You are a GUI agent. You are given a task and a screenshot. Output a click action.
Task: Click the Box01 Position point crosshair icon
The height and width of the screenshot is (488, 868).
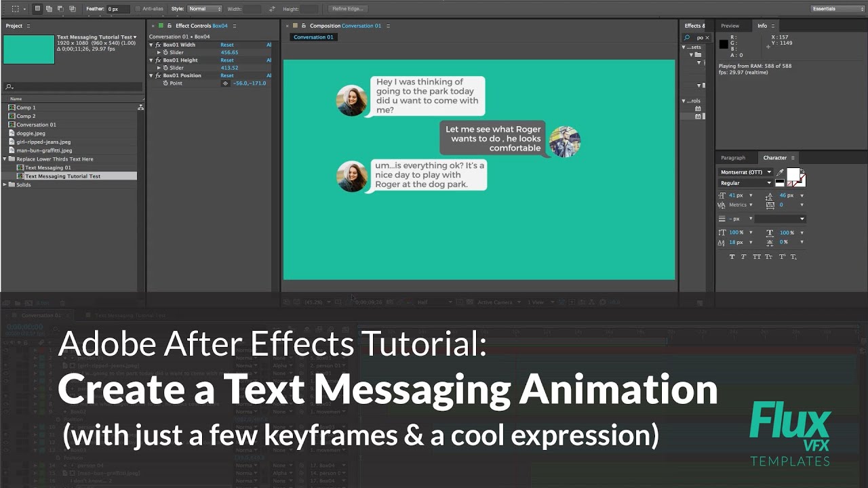pyautogui.click(x=226, y=83)
